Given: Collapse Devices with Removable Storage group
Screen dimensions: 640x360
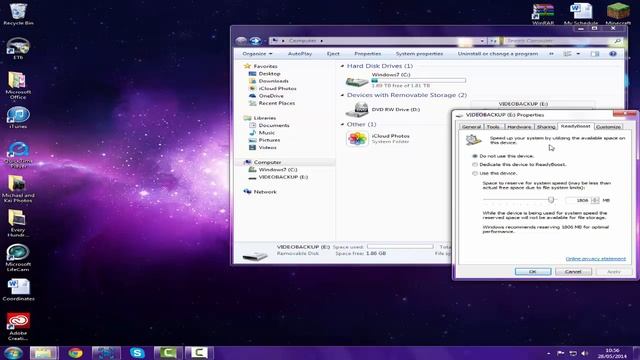Looking at the screenshot, I should coord(342,95).
